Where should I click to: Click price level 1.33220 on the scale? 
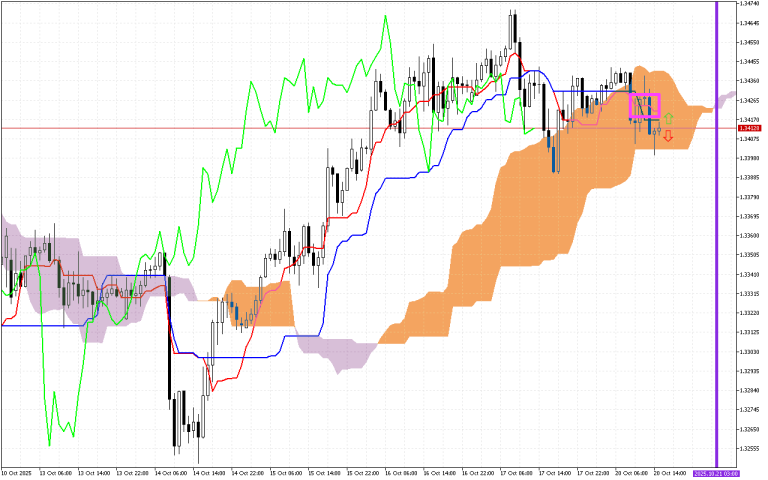click(x=750, y=313)
